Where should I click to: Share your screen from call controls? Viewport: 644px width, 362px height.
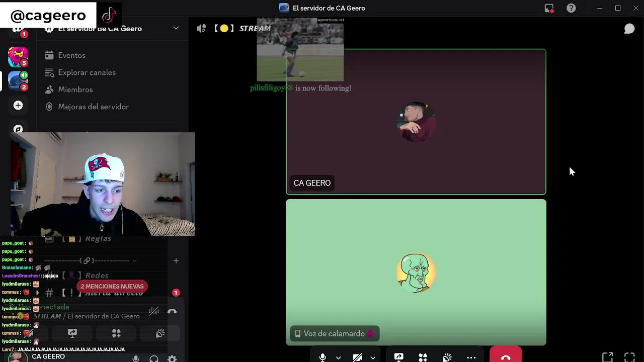(399, 357)
